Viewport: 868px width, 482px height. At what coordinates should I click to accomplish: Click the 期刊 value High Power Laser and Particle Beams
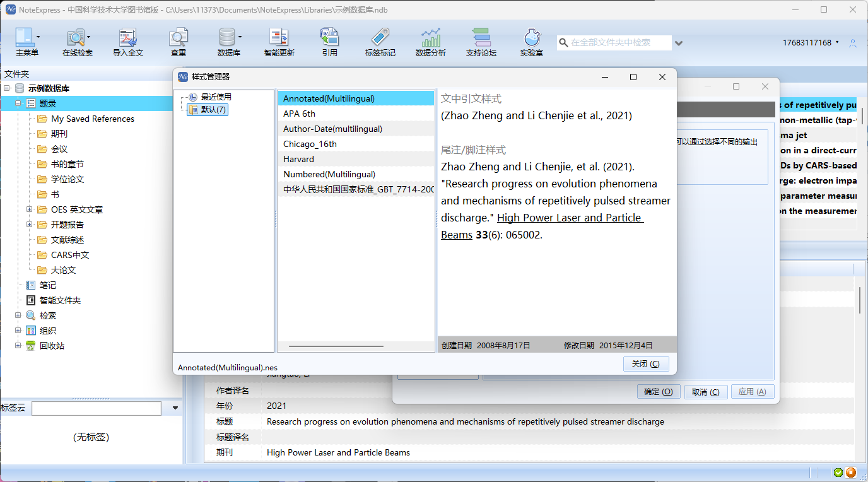coord(338,452)
